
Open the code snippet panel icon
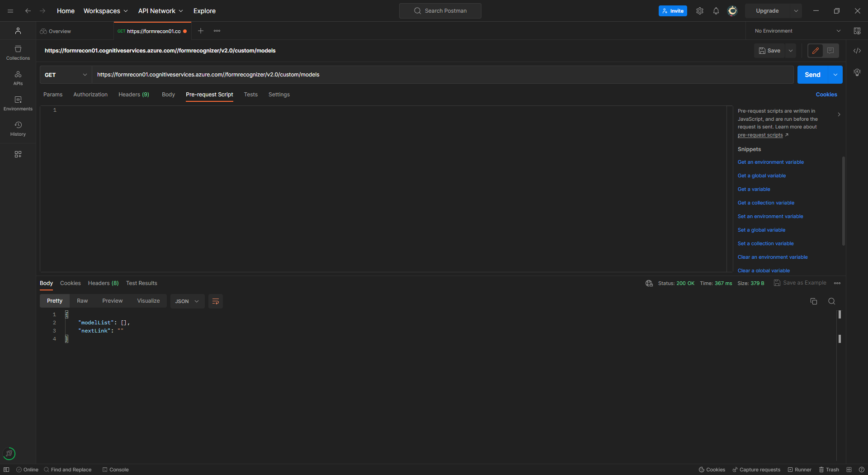click(x=857, y=51)
